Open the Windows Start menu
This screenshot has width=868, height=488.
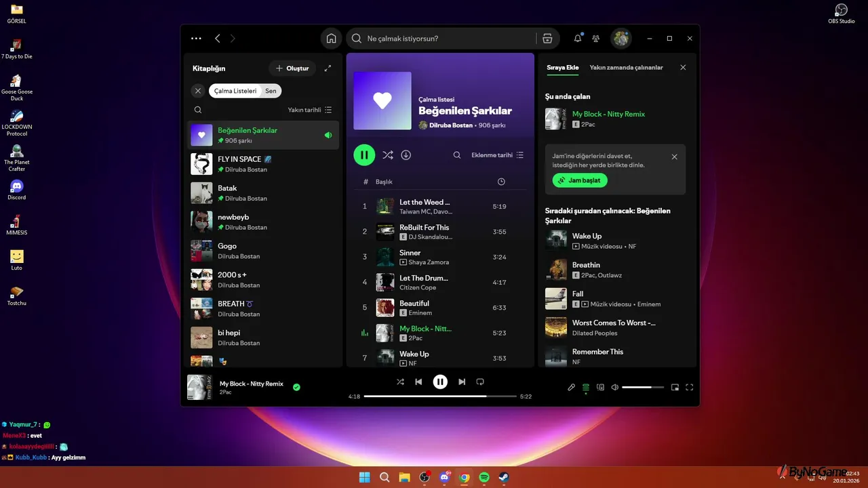click(364, 477)
